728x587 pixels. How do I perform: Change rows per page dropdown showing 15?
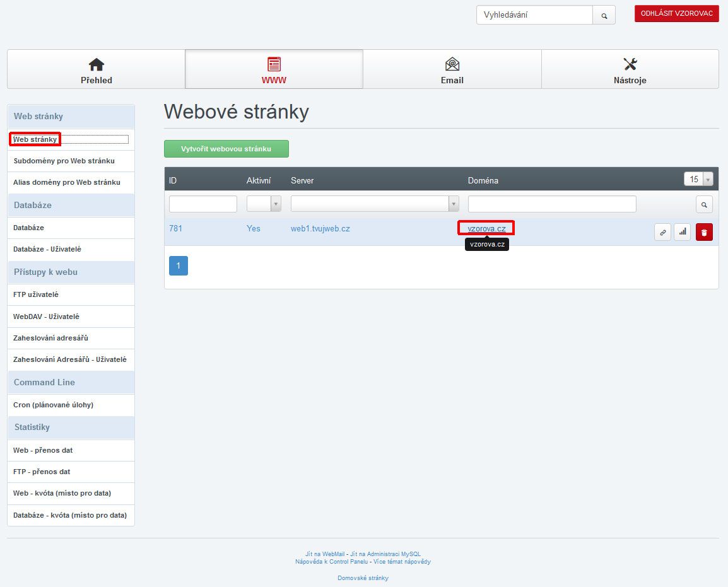pos(698,180)
